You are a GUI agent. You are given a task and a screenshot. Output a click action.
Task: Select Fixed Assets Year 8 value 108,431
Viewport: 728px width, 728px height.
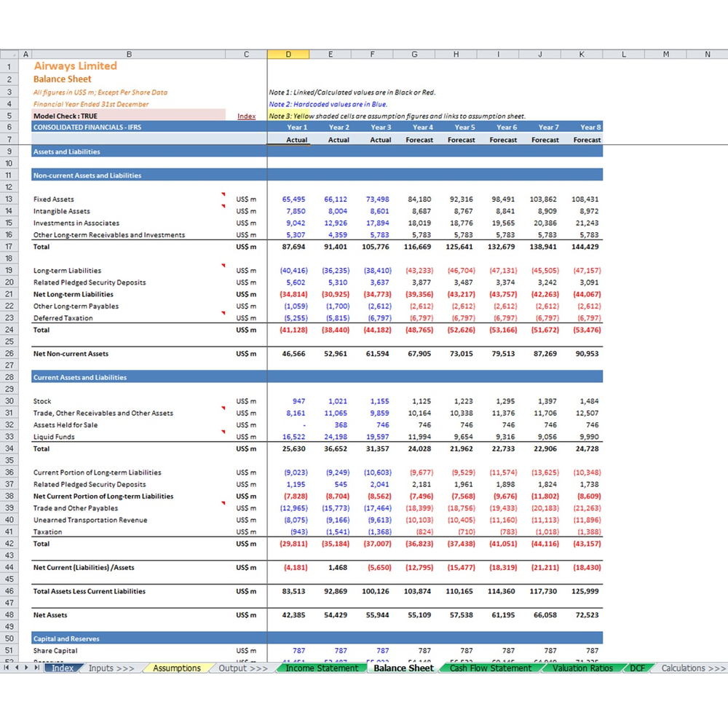pyautogui.click(x=585, y=199)
